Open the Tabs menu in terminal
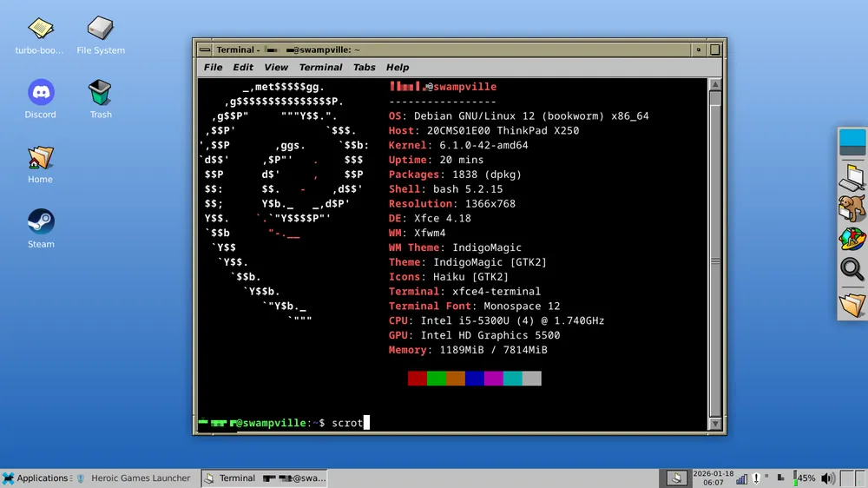 coord(365,68)
